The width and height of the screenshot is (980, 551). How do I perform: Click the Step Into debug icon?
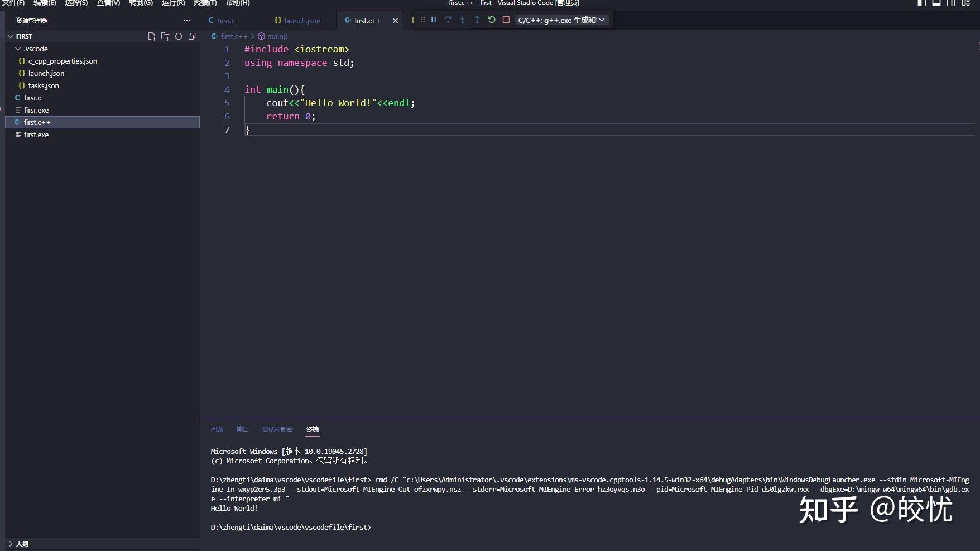click(x=463, y=20)
